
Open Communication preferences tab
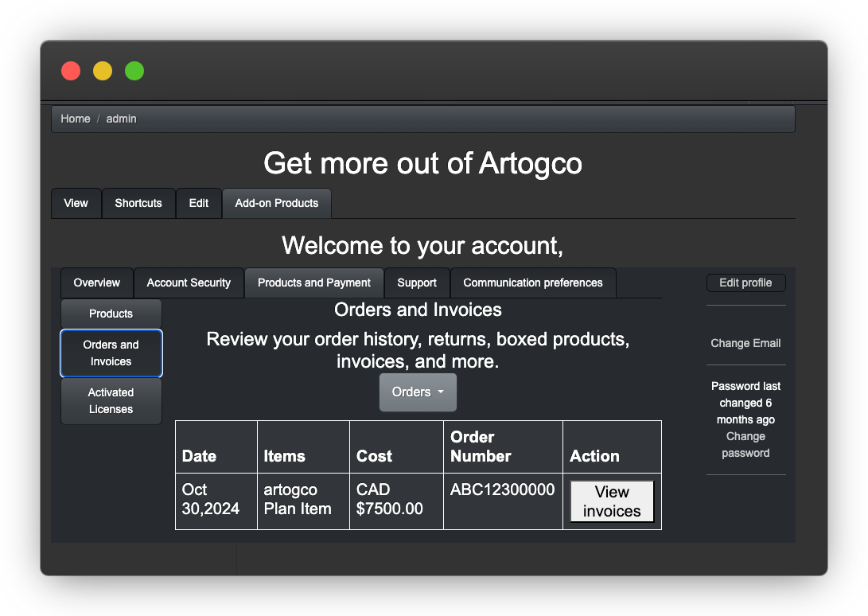point(533,283)
